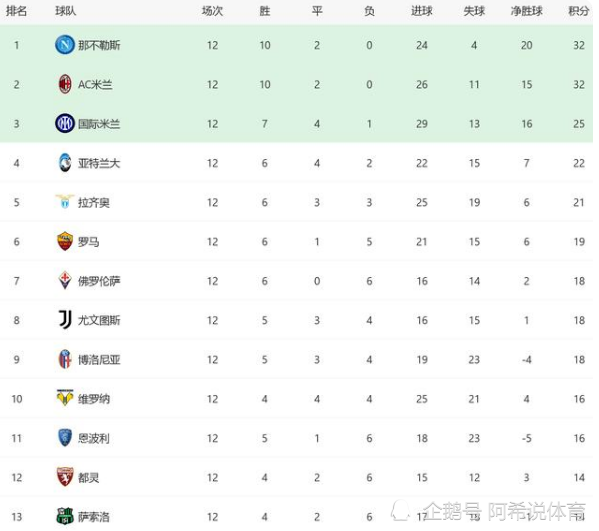Click the Fiorentina badge icon
The image size is (599, 531).
[65, 281]
